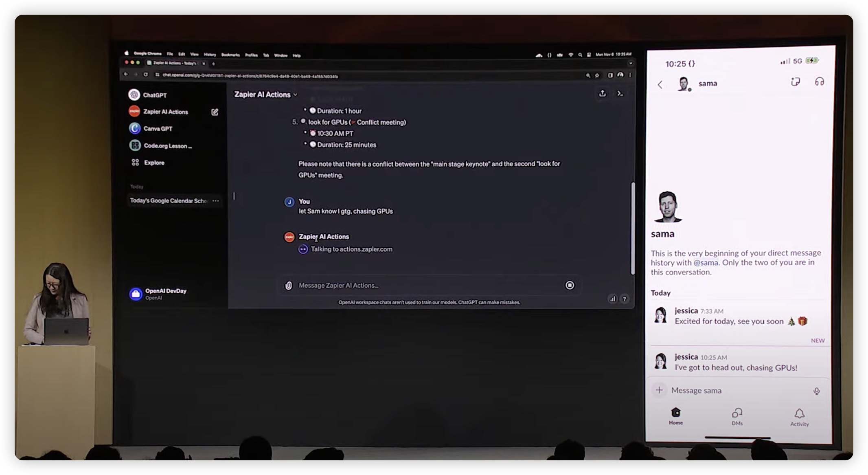The width and height of the screenshot is (868, 475).
Task: Open sama's profile name in Slack header
Action: [708, 84]
